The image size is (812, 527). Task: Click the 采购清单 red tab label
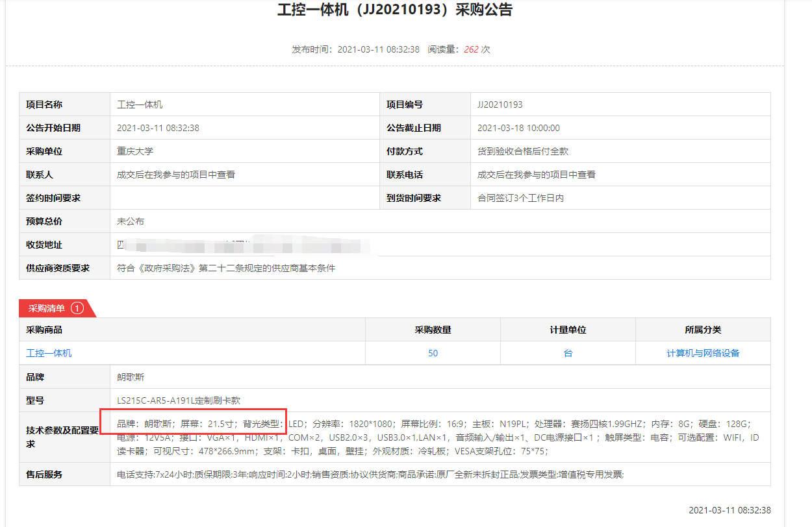tap(47, 308)
